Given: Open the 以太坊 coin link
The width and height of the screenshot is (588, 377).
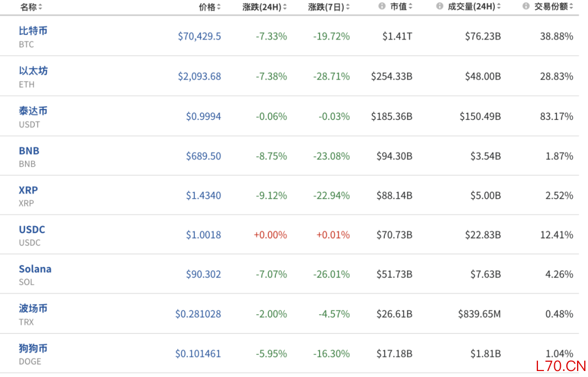Looking at the screenshot, I should [33, 71].
